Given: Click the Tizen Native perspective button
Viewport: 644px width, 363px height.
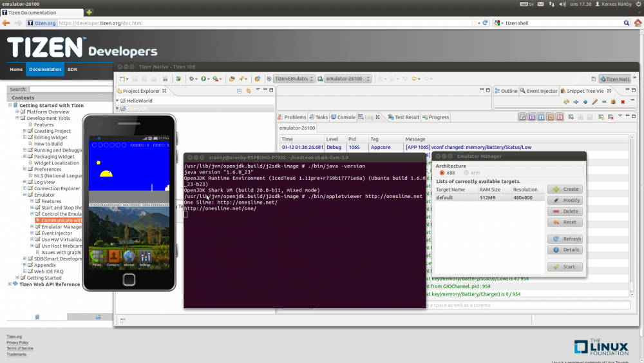Looking at the screenshot, I should coord(616,79).
